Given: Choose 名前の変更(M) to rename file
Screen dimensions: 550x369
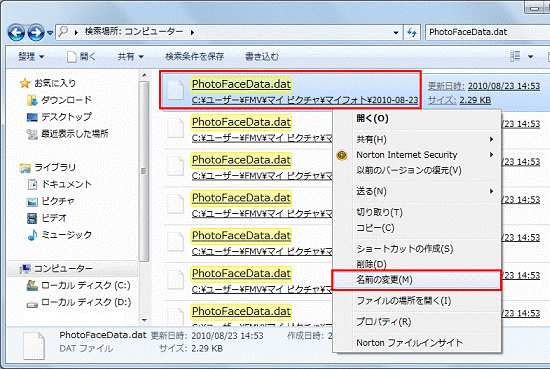Looking at the screenshot, I should click(417, 280).
